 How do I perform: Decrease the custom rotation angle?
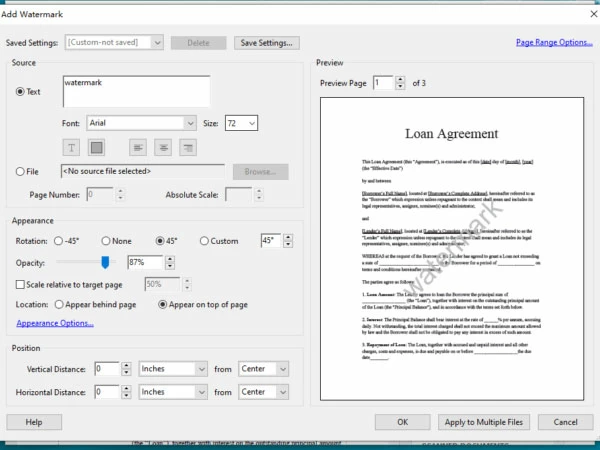pos(288,244)
